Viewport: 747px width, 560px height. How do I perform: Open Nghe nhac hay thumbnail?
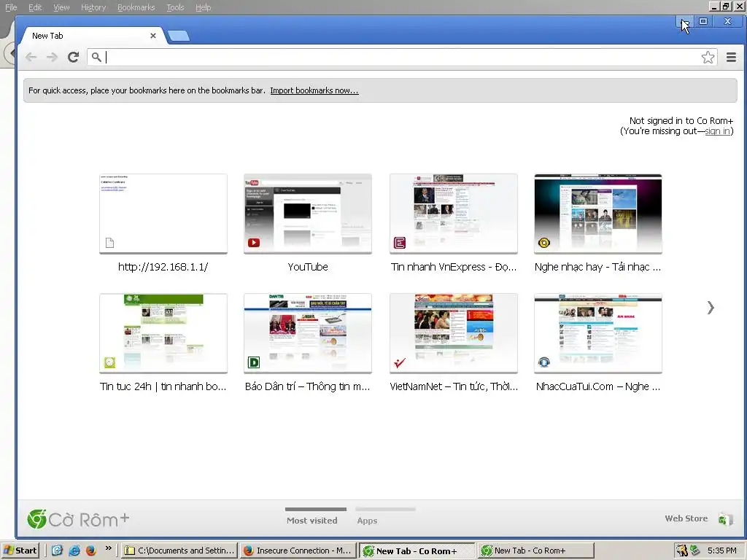pos(598,214)
